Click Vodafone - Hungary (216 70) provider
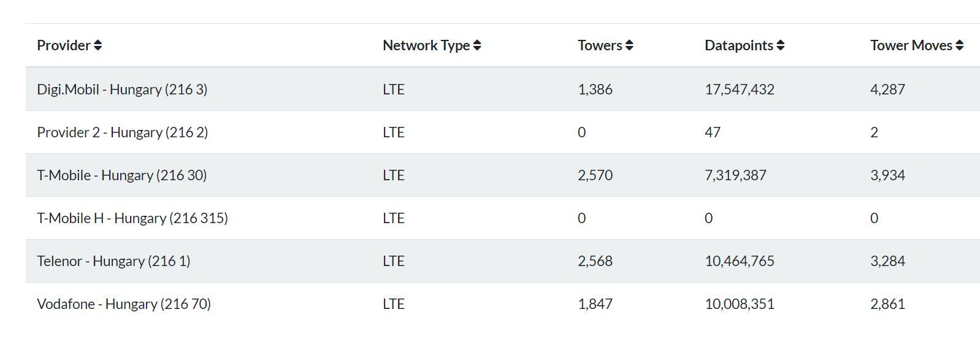Viewport: 980px width, 339px height. 124,304
